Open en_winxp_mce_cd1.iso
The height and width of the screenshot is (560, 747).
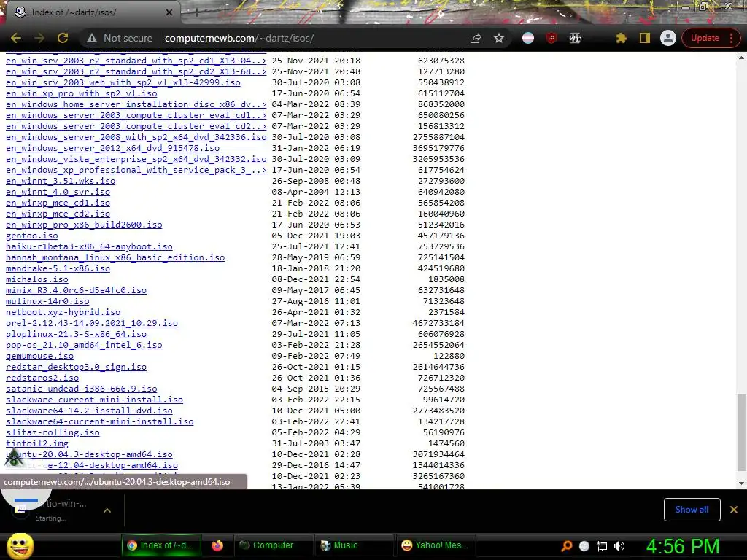tap(58, 203)
